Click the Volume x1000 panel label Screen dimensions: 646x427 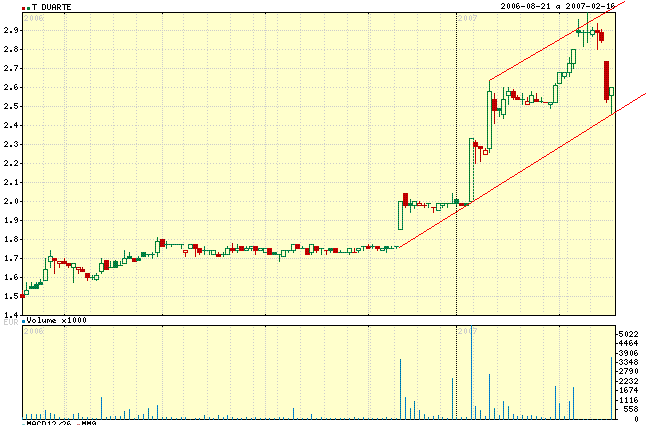56,320
